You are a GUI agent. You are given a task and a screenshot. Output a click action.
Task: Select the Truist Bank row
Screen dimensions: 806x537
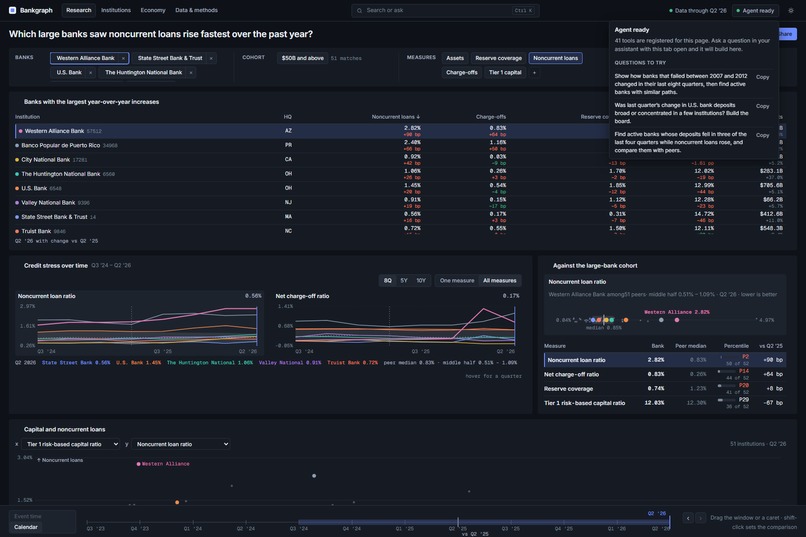[x=398, y=231]
